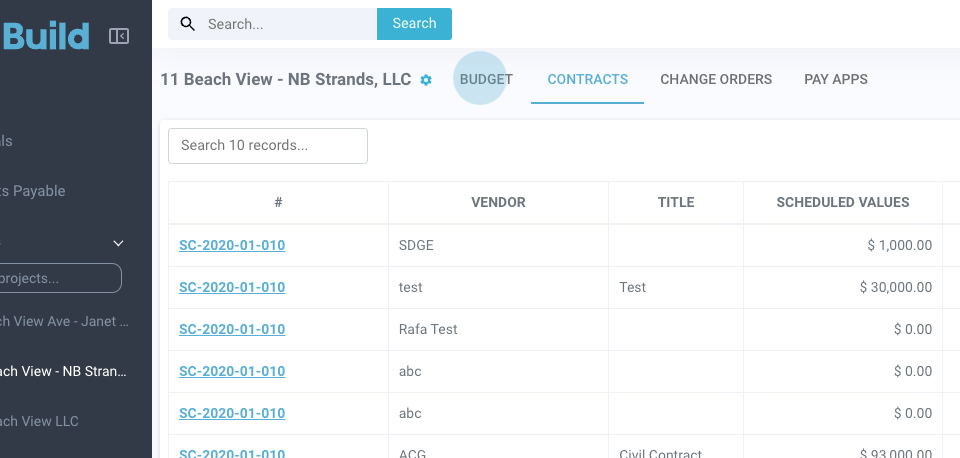Click the Title column header
The height and width of the screenshot is (458, 960).
tap(676, 202)
